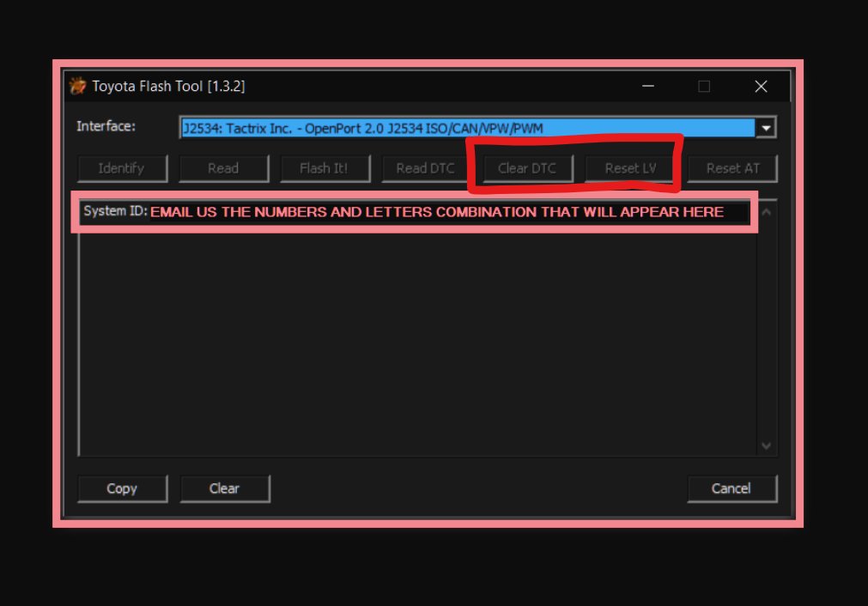This screenshot has height=606, width=868.
Task: Click the Reset AT button
Action: pos(732,168)
